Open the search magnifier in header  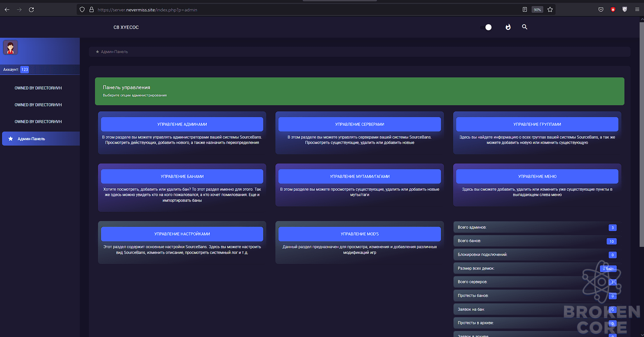coord(524,27)
